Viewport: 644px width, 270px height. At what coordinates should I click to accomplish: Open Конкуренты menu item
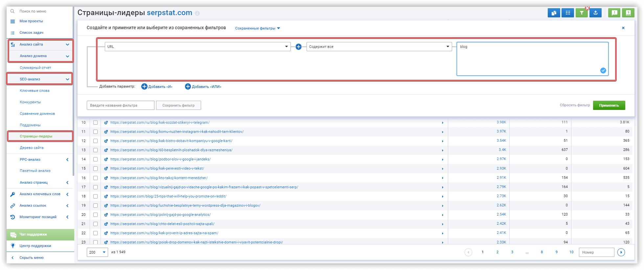30,102
